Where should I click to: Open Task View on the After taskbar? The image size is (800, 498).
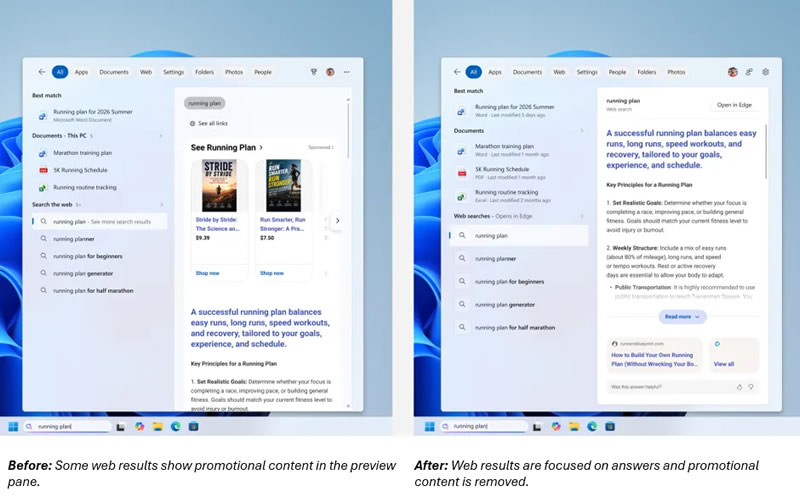537,427
